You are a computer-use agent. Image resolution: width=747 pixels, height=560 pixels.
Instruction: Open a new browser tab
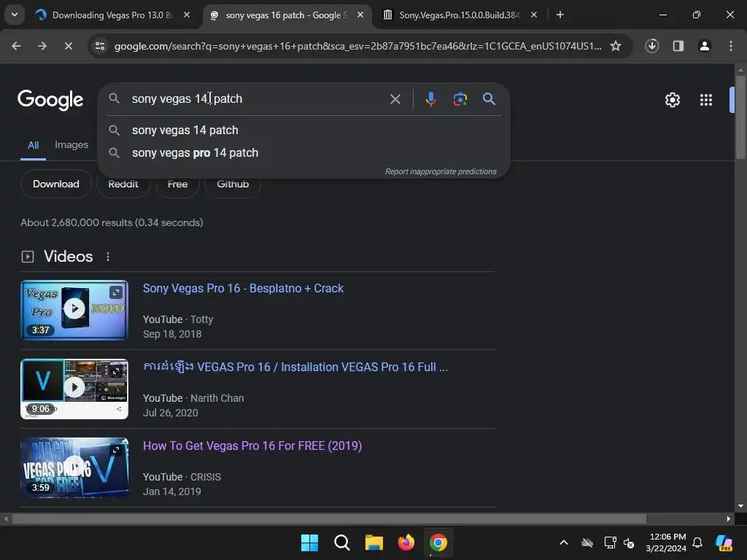(x=560, y=15)
